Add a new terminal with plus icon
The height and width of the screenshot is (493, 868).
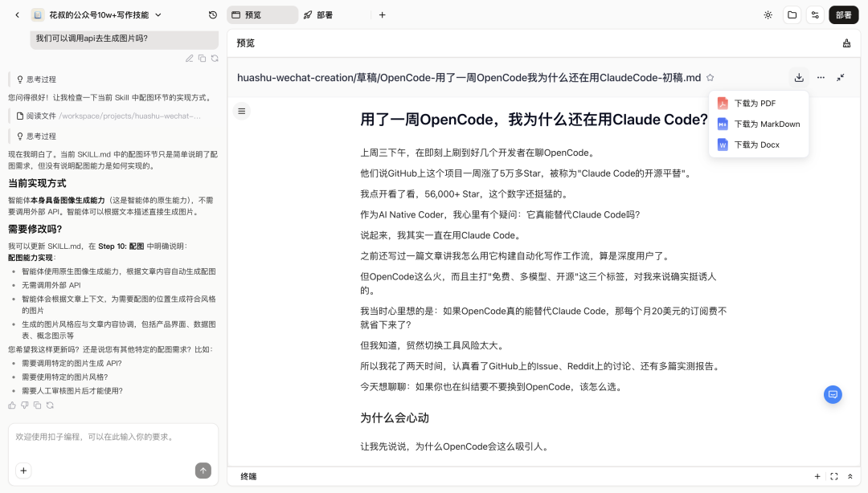pos(817,476)
